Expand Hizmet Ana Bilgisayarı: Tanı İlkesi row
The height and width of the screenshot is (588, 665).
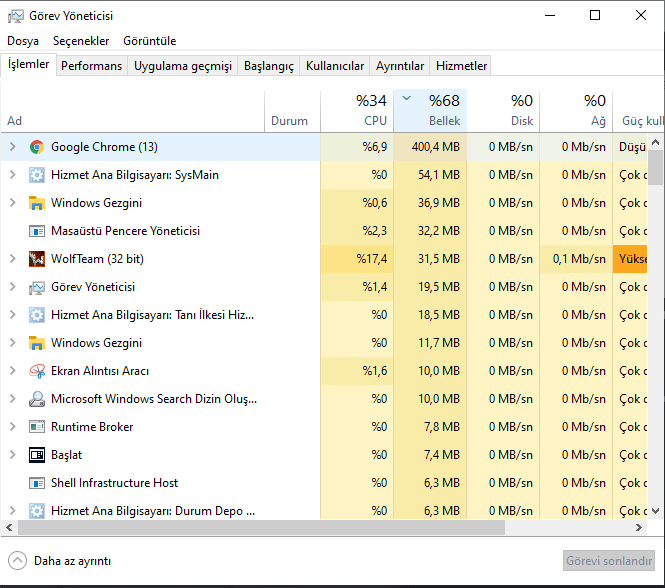[x=13, y=315]
